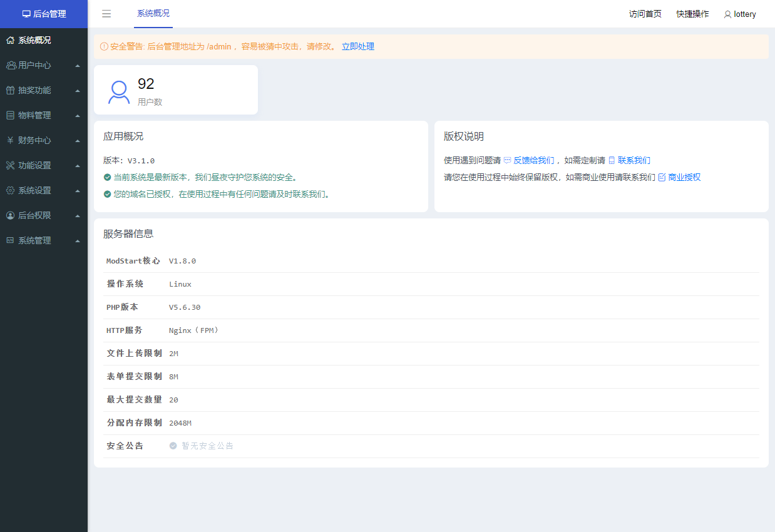The image size is (775, 532).
Task: Click the edit icon before 商业授权
Action: point(662,177)
